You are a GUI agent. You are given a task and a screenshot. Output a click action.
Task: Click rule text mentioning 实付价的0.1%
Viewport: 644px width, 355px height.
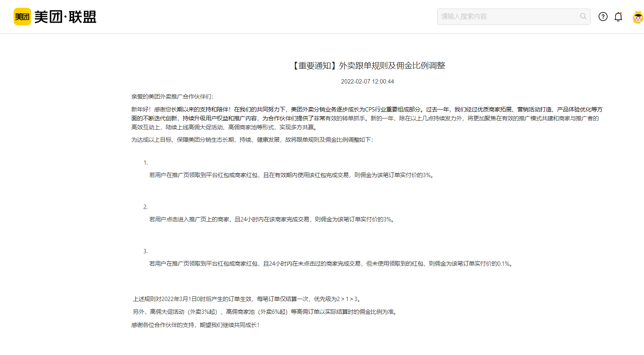332,264
